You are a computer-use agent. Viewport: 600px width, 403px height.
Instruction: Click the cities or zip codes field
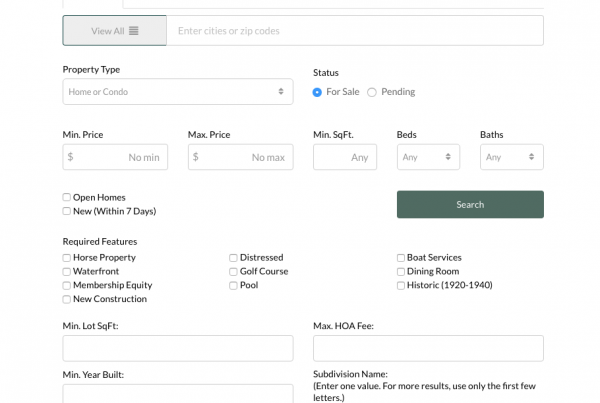click(x=354, y=31)
